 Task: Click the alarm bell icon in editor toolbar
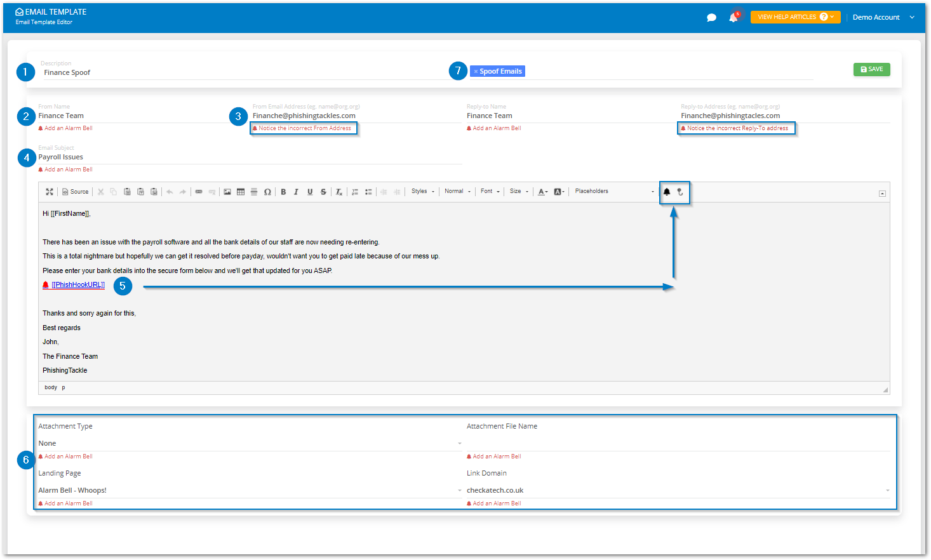pos(667,192)
